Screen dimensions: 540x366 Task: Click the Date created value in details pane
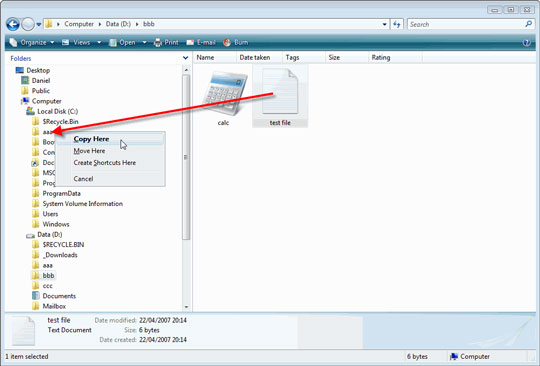(163, 340)
